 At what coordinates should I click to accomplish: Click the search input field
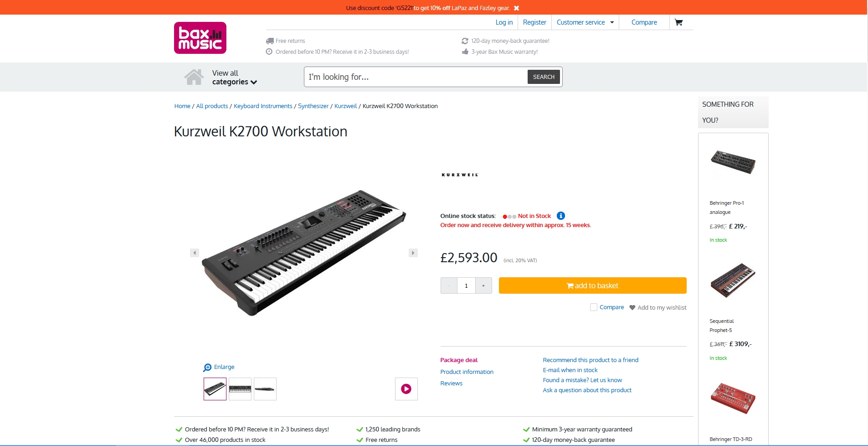416,77
